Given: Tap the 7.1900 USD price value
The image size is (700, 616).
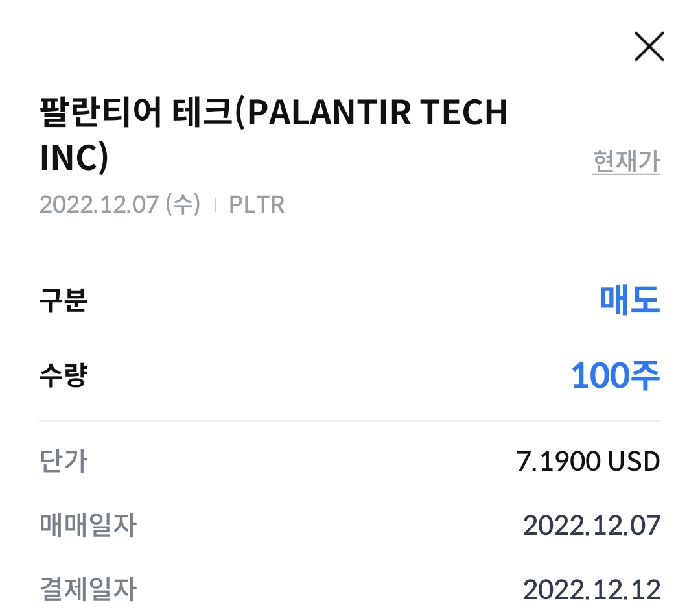Looking at the screenshot, I should [588, 462].
